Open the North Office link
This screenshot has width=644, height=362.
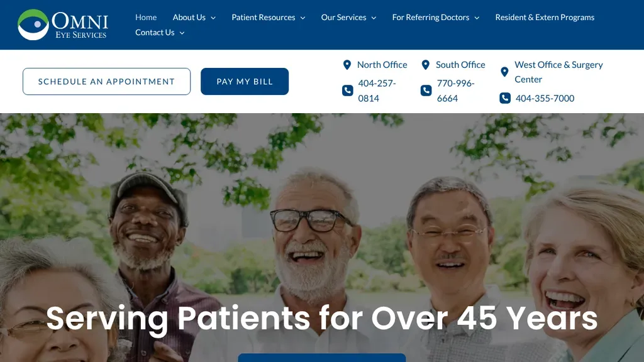(x=382, y=65)
